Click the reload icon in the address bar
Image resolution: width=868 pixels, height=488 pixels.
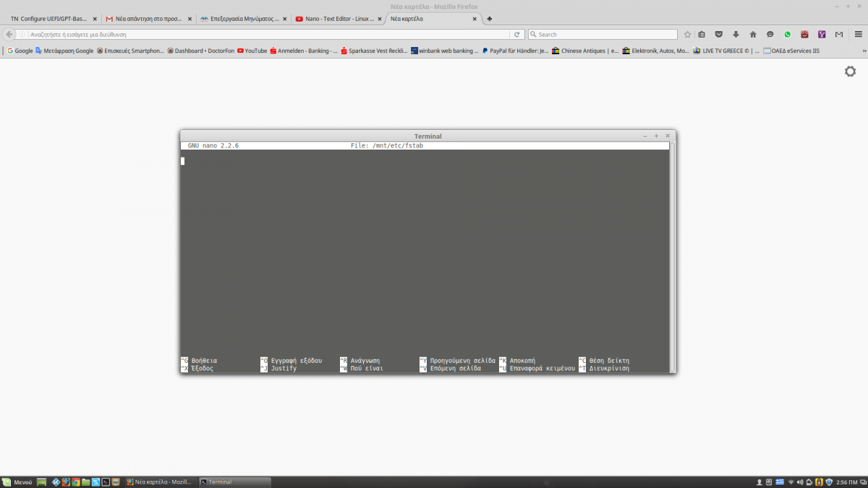pos(516,34)
